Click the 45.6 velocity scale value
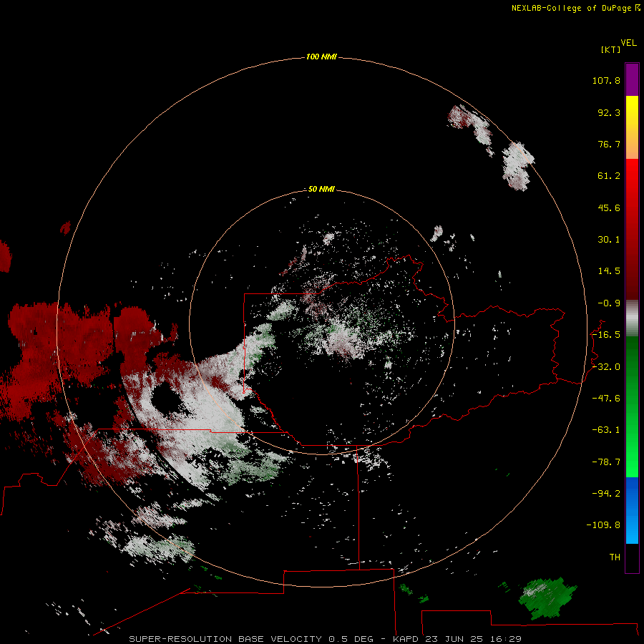This screenshot has height=644, width=644. pos(609,208)
